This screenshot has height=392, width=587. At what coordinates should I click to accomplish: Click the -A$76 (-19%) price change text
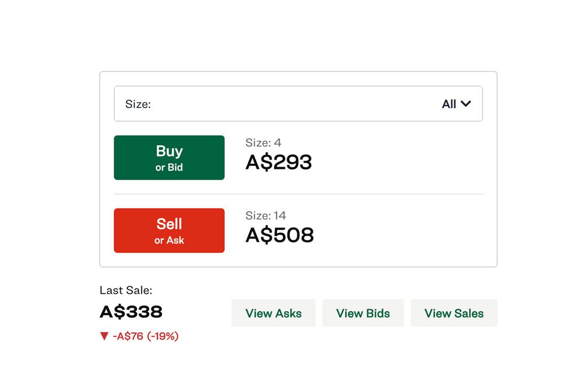tap(146, 337)
